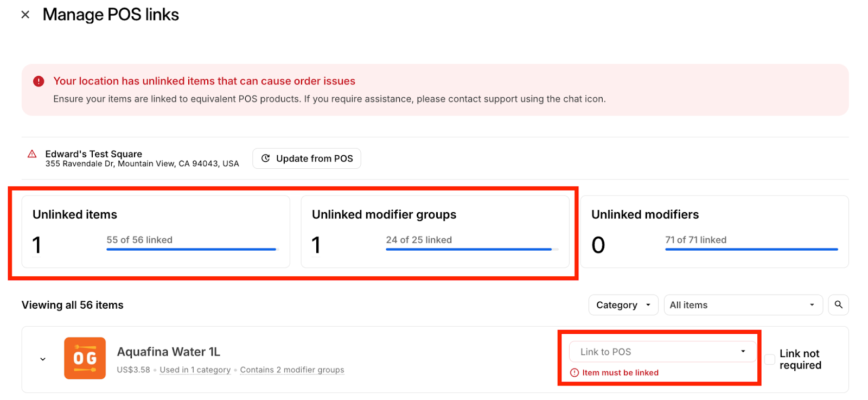Close the Manage POS links dialog
868x400 pixels.
25,15
